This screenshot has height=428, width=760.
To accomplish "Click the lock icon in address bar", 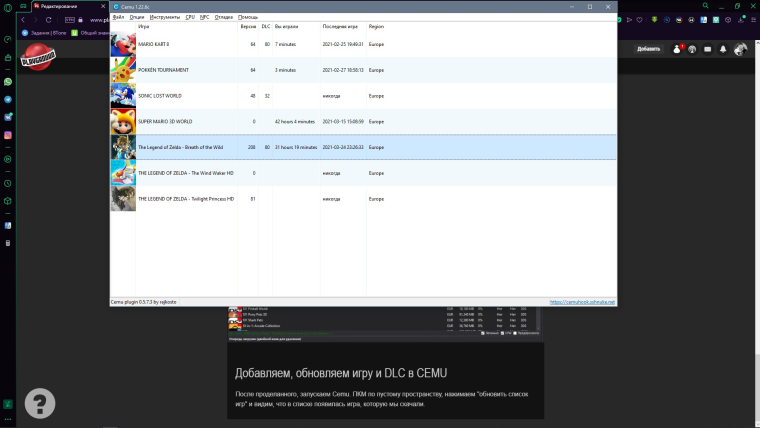I will pyautogui.click(x=80, y=20).
